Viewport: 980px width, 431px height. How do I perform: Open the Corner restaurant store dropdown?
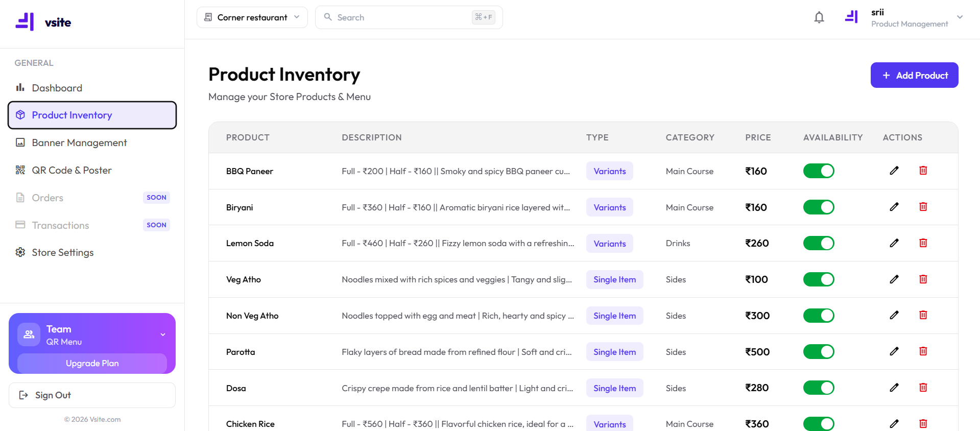tap(252, 17)
